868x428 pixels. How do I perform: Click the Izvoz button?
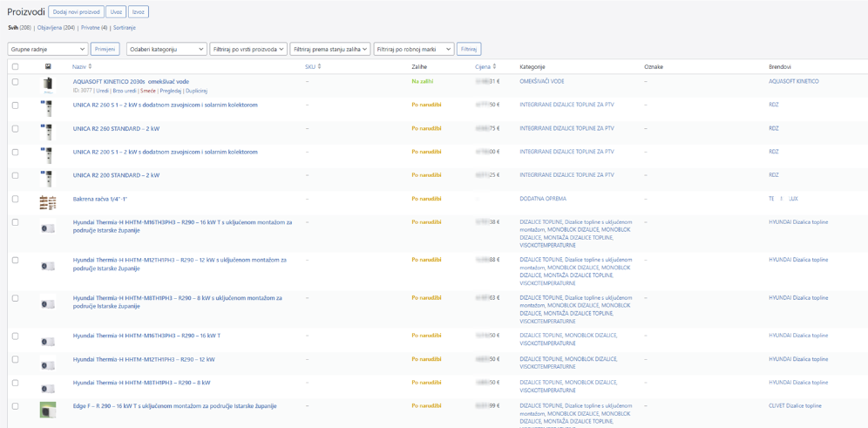[139, 12]
